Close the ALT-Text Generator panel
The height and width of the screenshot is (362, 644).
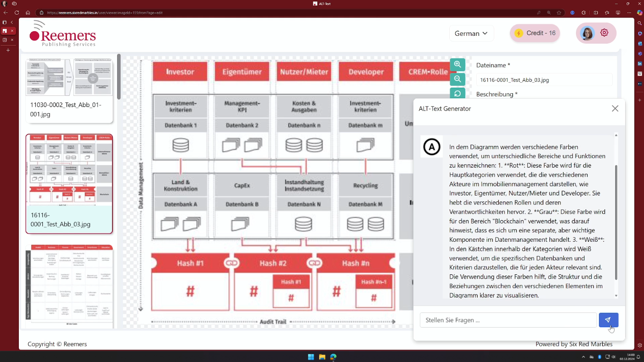tap(615, 108)
